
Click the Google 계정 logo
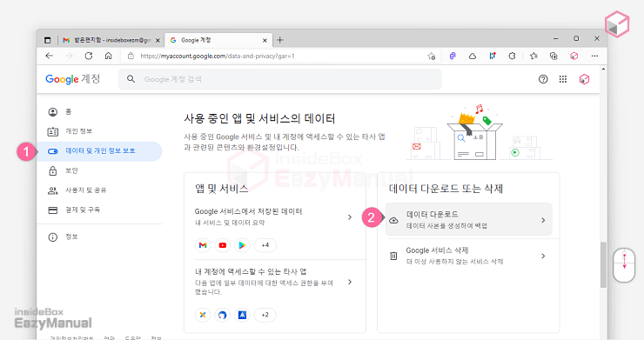point(73,79)
